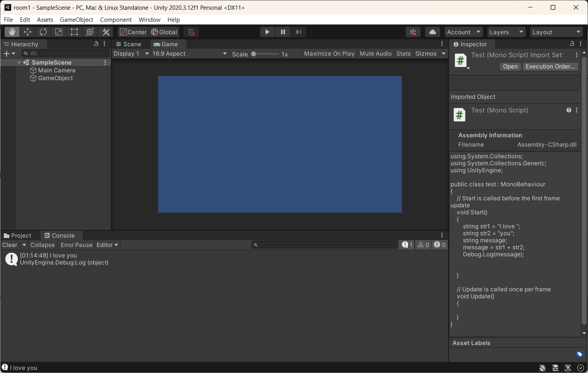Click the Play button
The width and height of the screenshot is (588, 373).
point(267,32)
